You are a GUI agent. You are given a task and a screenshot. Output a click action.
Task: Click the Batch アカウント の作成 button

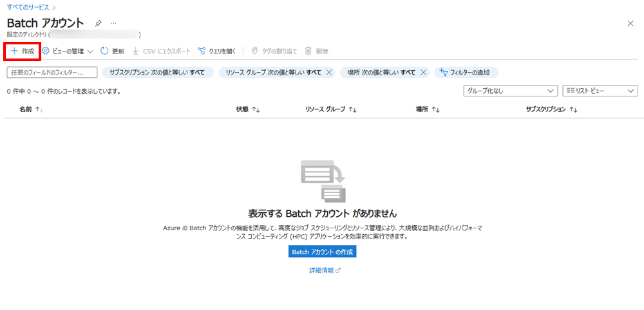322,251
